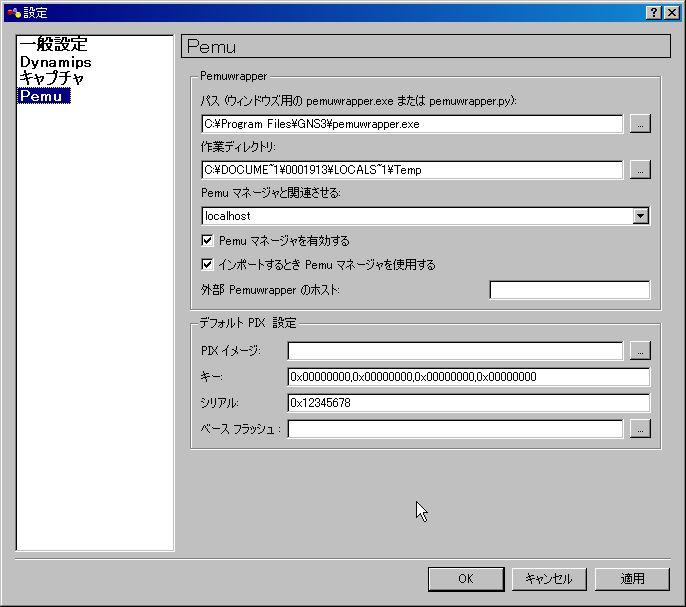Browse for ベース フラッシュ file
Screen dimensions: 686x607
[x=640, y=428]
